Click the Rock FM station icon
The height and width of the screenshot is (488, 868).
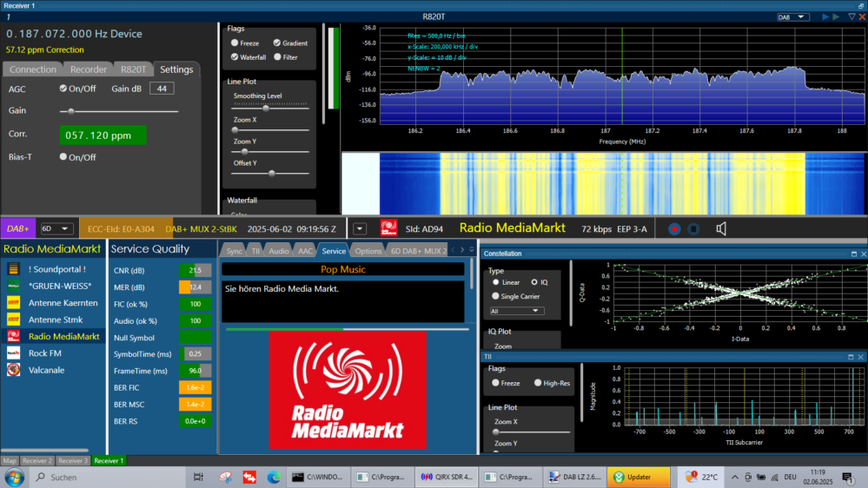[13, 353]
